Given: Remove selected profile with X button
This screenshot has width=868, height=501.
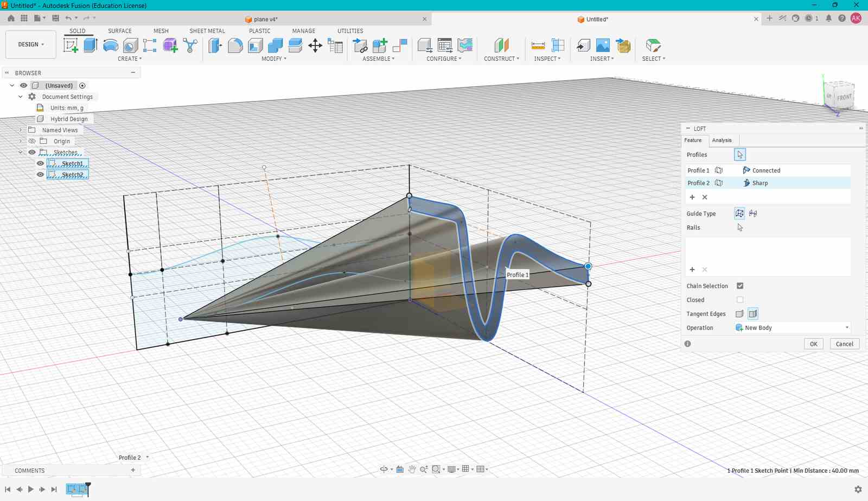Looking at the screenshot, I should [x=705, y=197].
